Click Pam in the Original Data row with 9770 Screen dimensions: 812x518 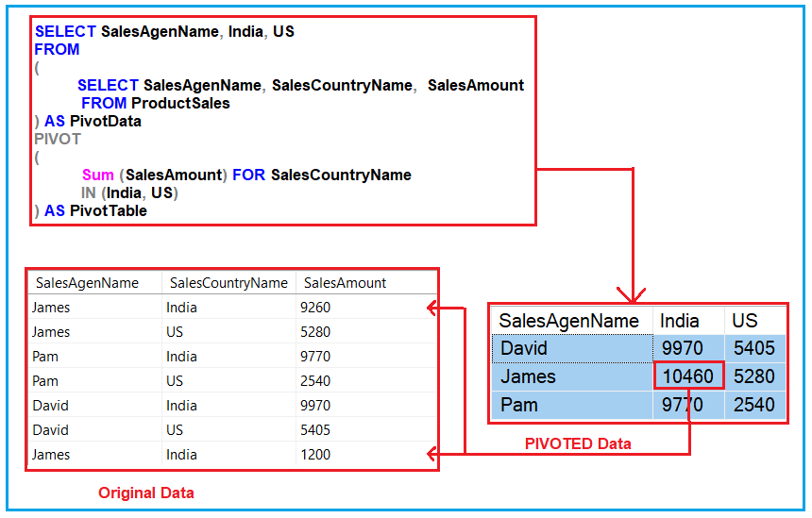[45, 357]
